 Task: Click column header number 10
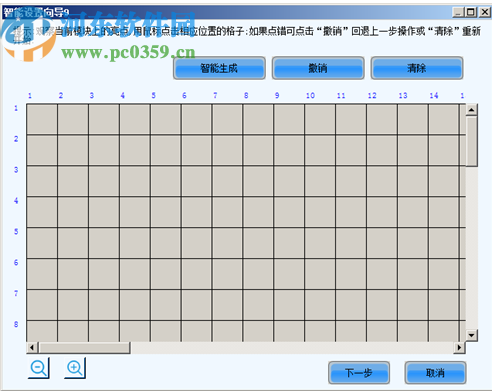coord(310,96)
